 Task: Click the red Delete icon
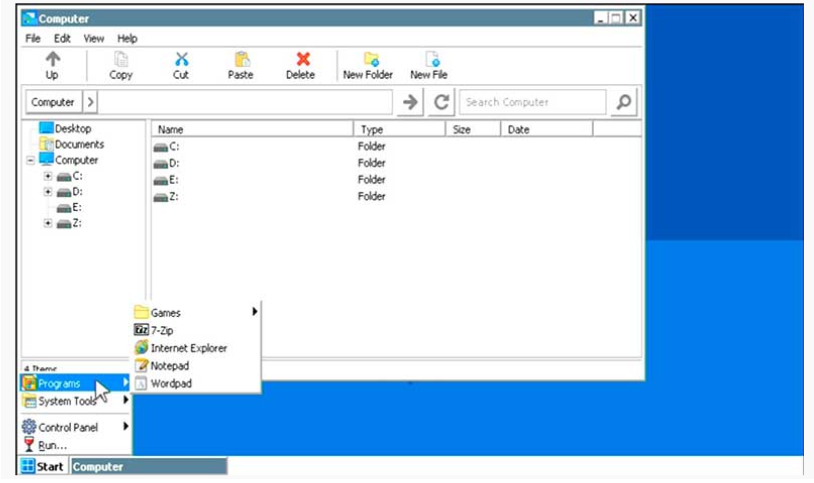tap(301, 60)
